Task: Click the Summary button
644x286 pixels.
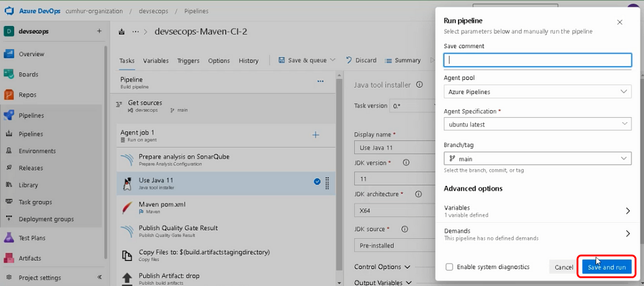Action: tap(402, 60)
